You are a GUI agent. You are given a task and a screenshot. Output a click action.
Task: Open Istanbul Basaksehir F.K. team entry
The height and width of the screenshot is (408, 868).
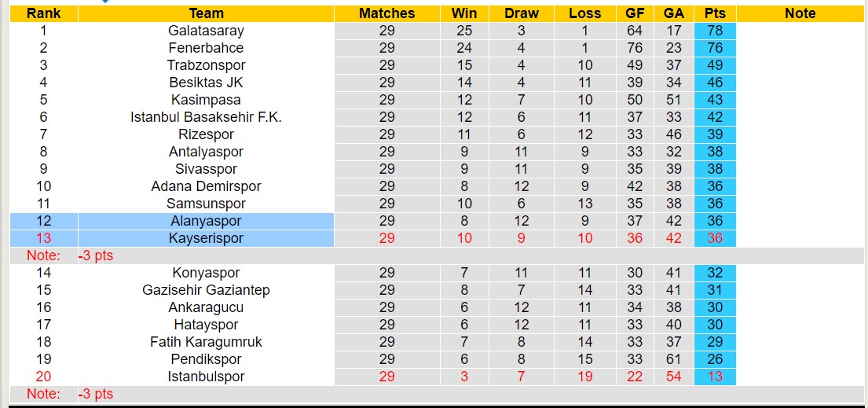(206, 117)
